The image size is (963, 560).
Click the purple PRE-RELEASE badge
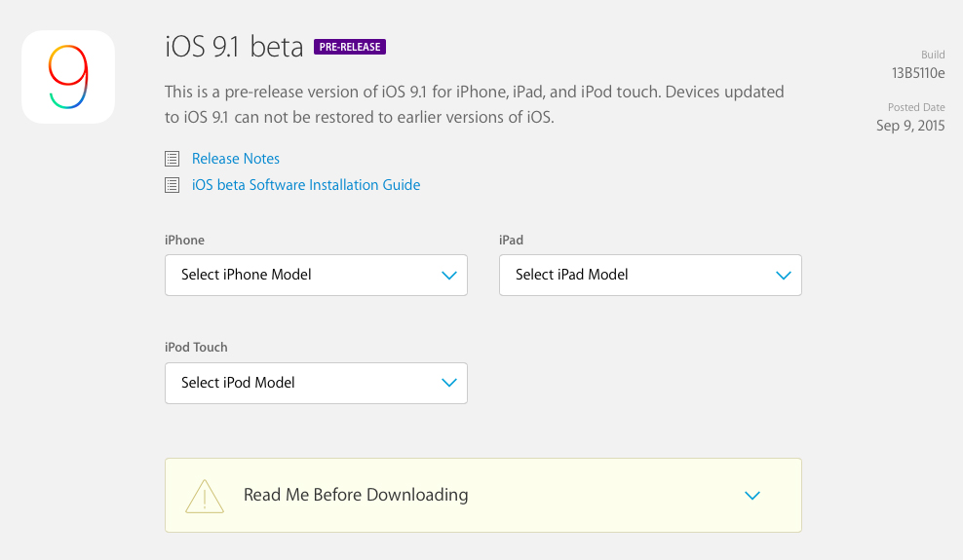(x=350, y=47)
